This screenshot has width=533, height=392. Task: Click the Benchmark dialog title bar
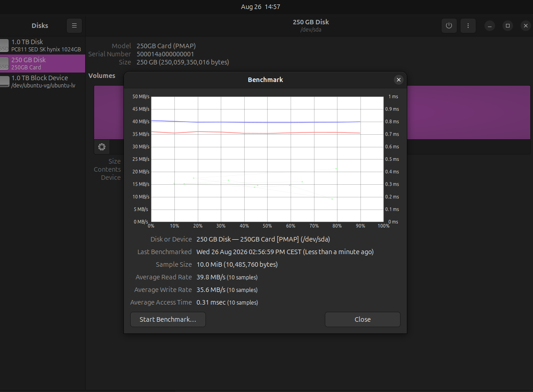[265, 80]
